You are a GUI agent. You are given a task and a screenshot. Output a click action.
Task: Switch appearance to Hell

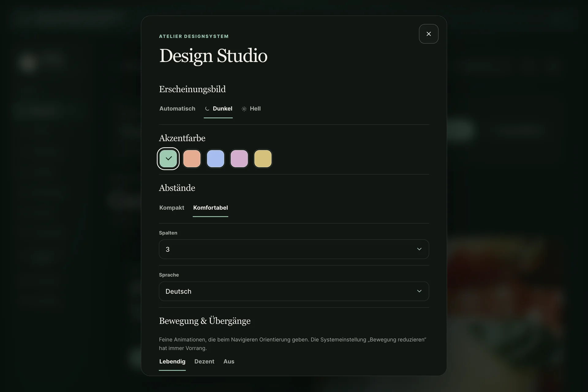click(251, 109)
